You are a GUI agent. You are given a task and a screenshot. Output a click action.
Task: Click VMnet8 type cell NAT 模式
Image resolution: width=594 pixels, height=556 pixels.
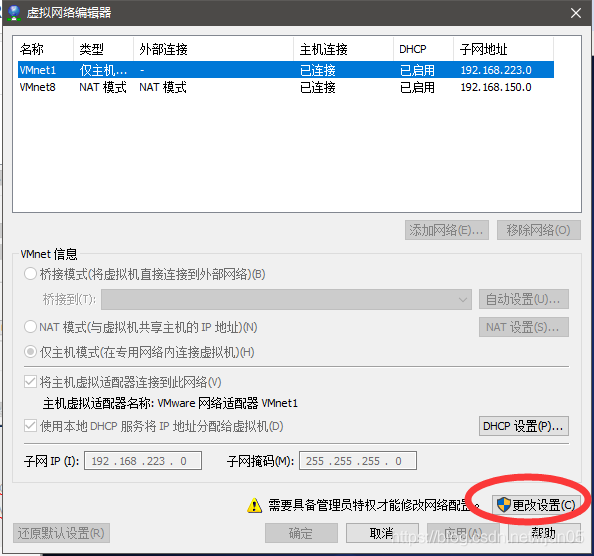(x=103, y=87)
